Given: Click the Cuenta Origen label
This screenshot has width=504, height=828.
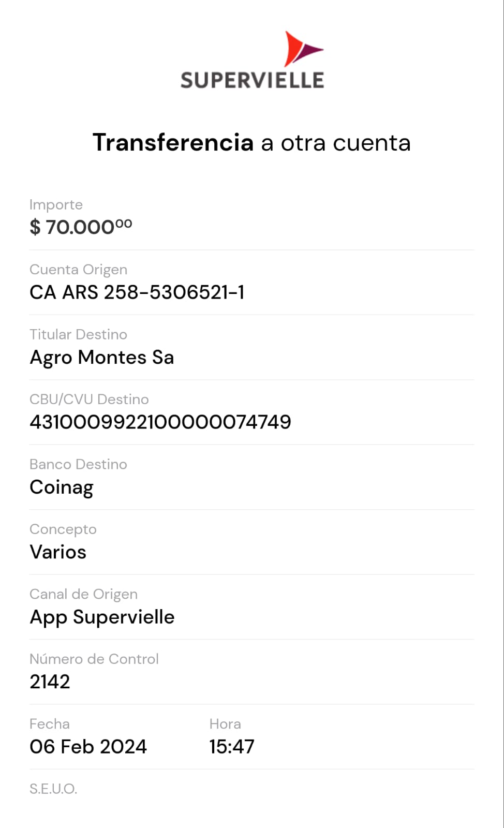Looking at the screenshot, I should tap(78, 270).
